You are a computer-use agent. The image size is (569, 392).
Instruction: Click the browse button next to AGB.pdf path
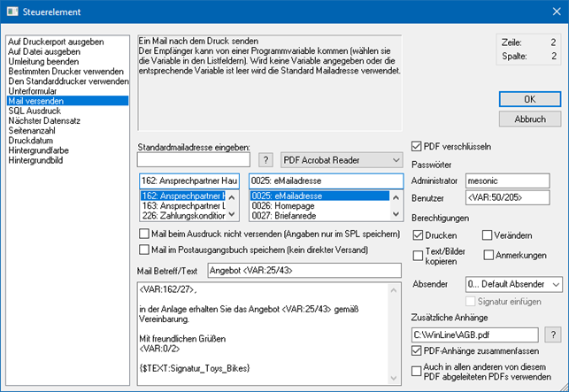click(554, 334)
